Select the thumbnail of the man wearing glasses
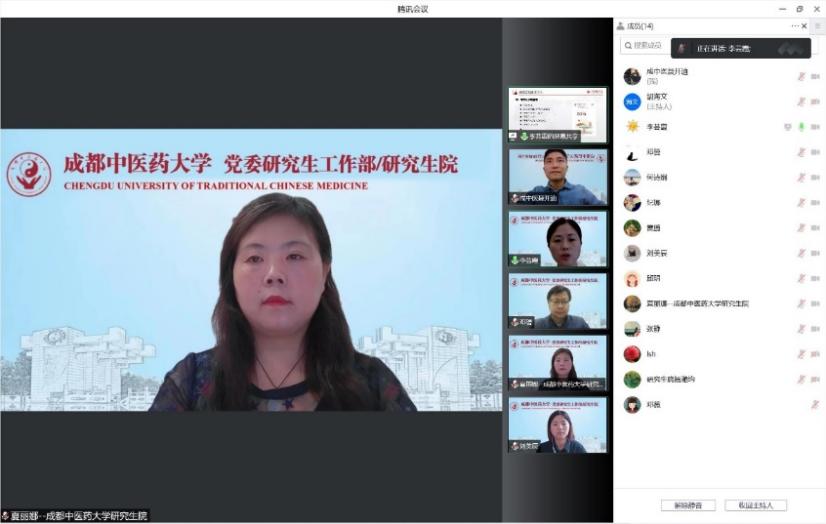 click(558, 301)
